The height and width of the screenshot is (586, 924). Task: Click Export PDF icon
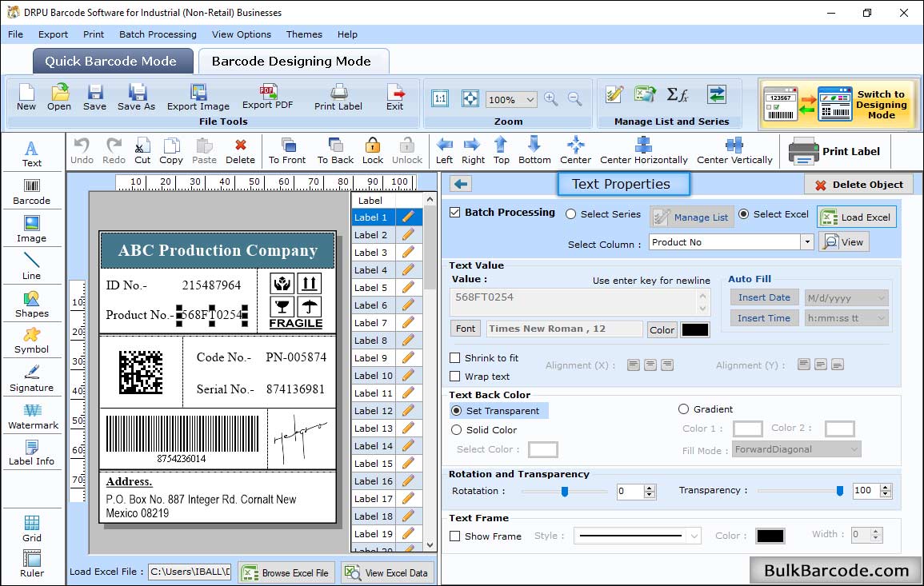(x=267, y=98)
